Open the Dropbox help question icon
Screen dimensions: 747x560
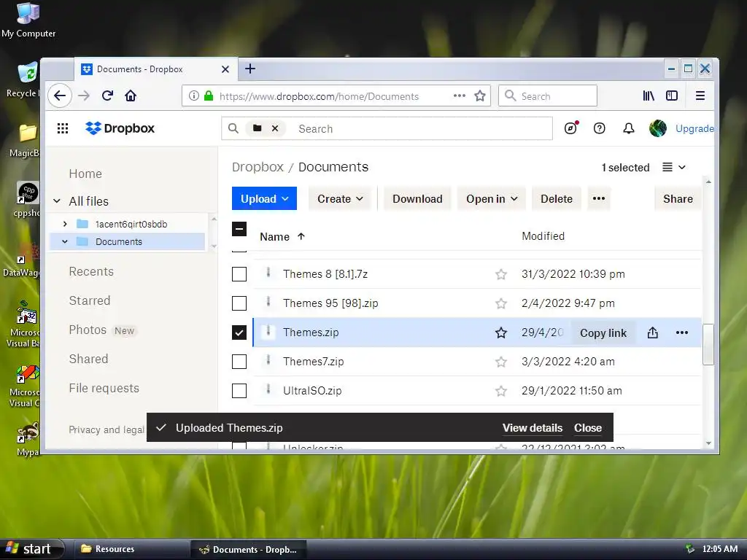(x=600, y=128)
